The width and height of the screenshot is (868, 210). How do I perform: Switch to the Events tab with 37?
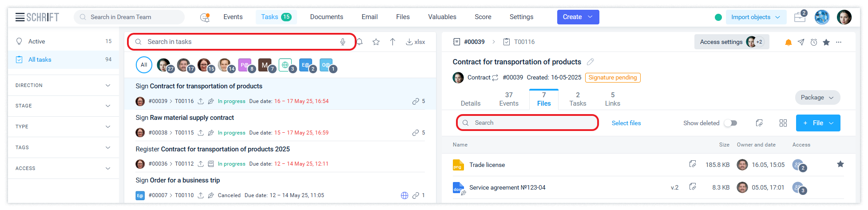click(x=509, y=99)
